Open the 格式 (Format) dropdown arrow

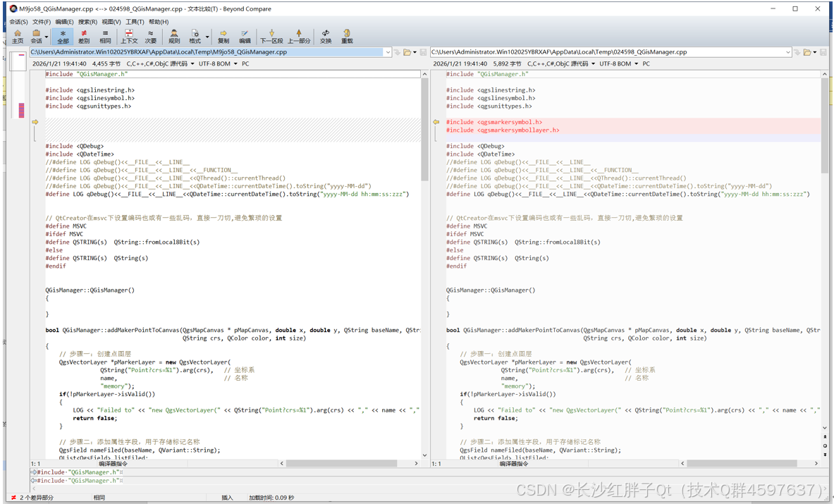(x=207, y=37)
